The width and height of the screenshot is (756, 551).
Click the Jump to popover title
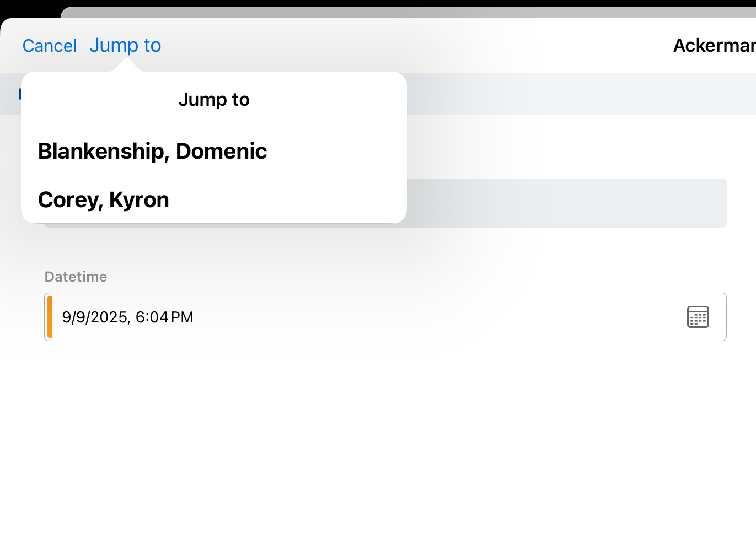tap(214, 100)
